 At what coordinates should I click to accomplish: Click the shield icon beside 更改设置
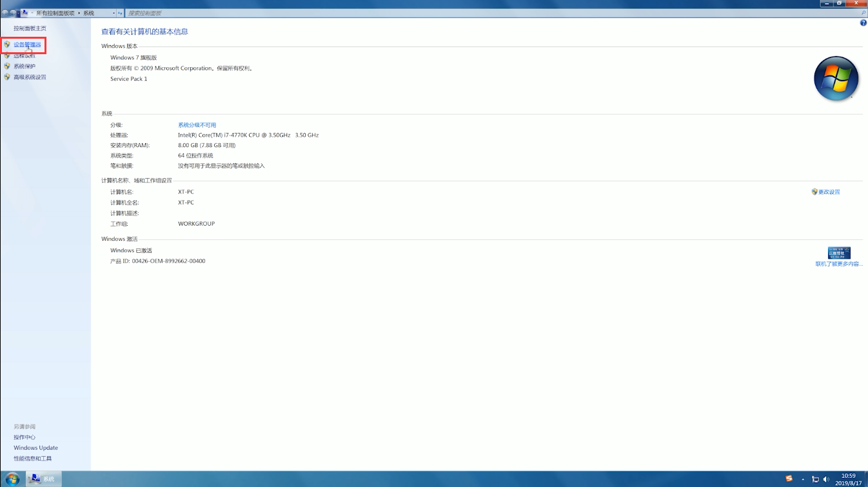tap(814, 192)
